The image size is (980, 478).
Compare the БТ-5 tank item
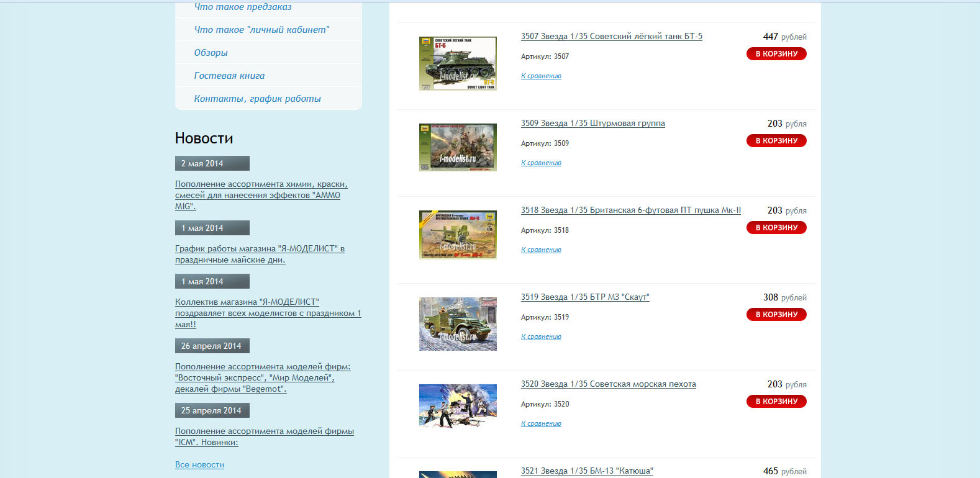pyautogui.click(x=541, y=76)
